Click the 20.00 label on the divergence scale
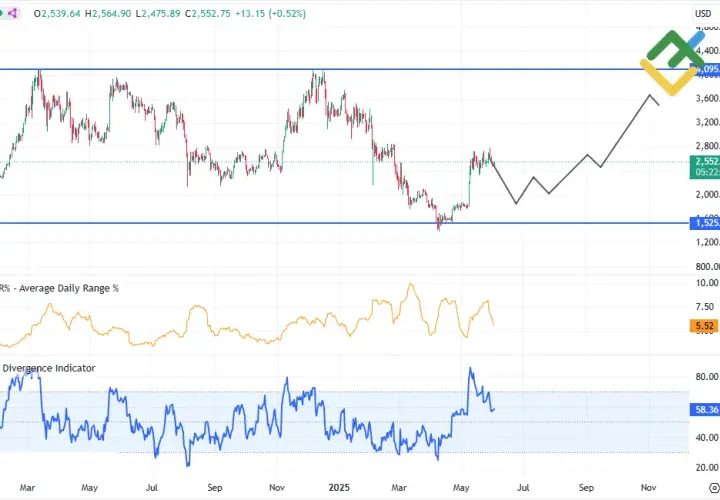720x500 pixels. pos(708,467)
